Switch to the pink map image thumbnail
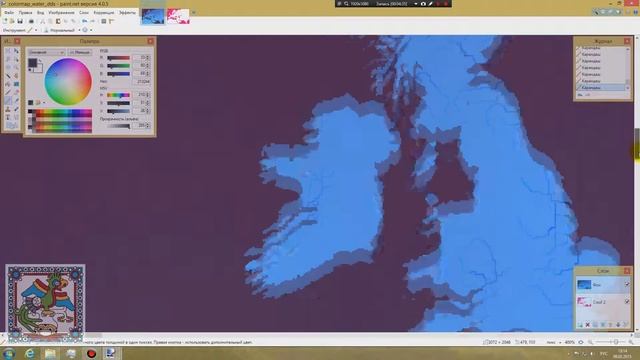The image size is (640, 360). click(x=178, y=16)
